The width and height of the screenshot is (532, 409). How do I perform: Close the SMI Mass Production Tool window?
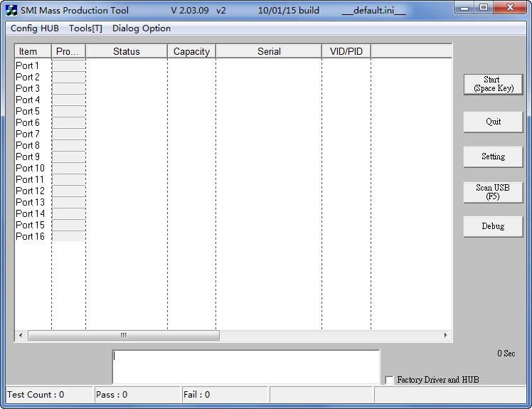pyautogui.click(x=510, y=7)
